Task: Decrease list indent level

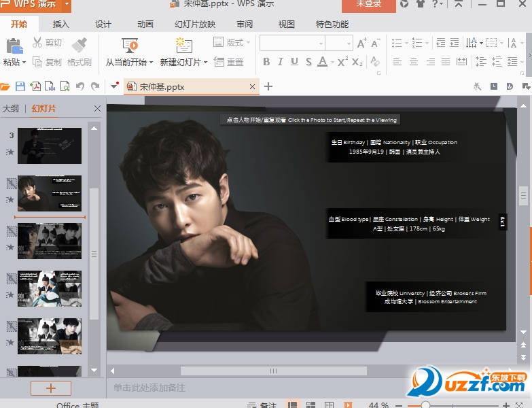Action: pos(440,43)
